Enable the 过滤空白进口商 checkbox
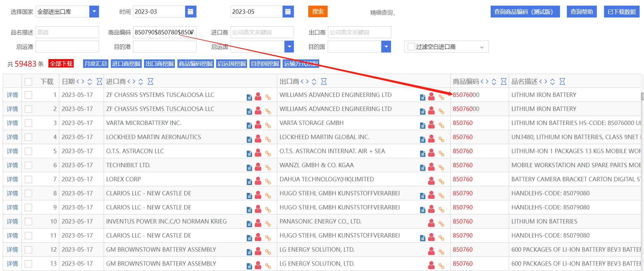 [411, 47]
